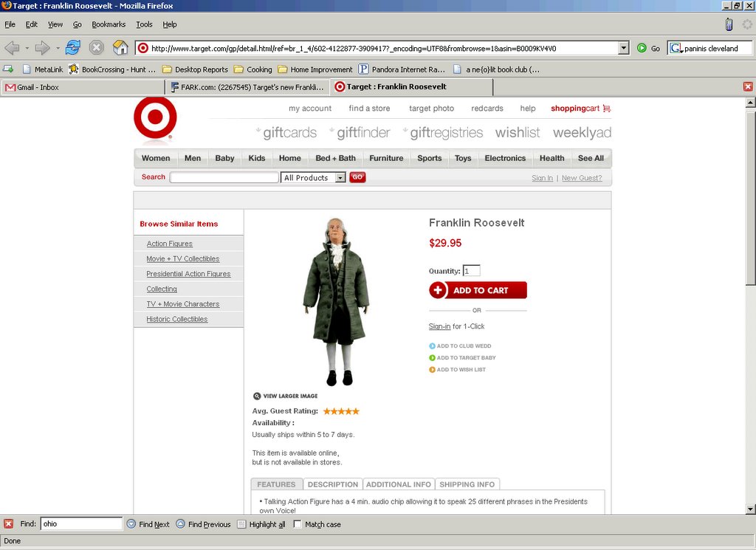Switch to the FARK.com tab
The image size is (756, 550).
click(x=248, y=87)
